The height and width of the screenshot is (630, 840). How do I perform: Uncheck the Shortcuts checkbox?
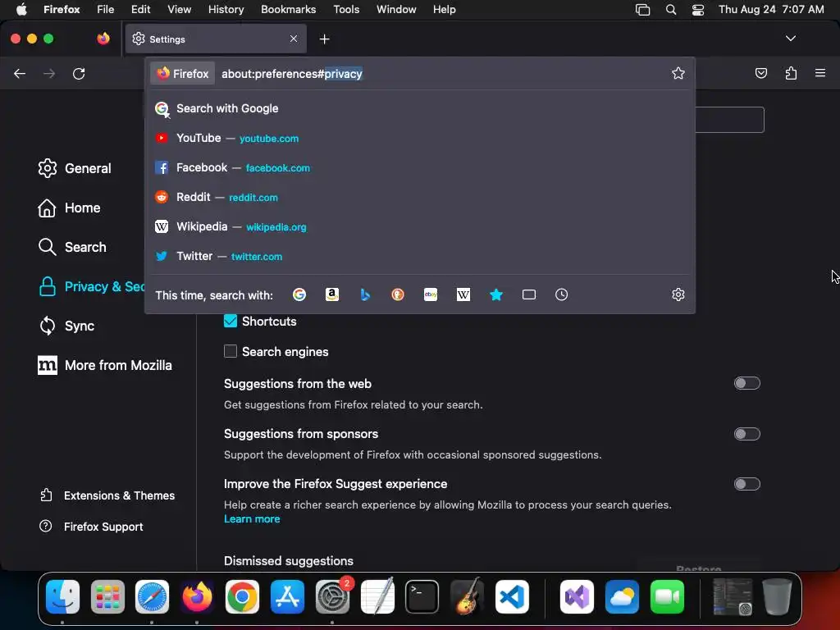coord(231,322)
